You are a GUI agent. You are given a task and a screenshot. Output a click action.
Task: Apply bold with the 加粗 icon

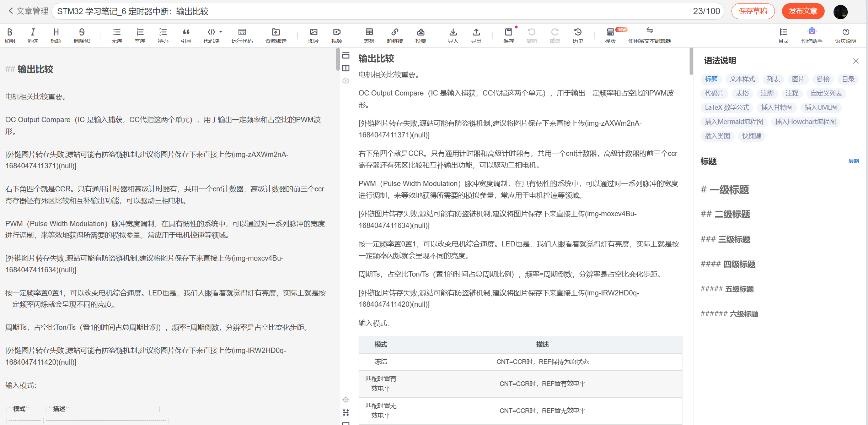(10, 36)
